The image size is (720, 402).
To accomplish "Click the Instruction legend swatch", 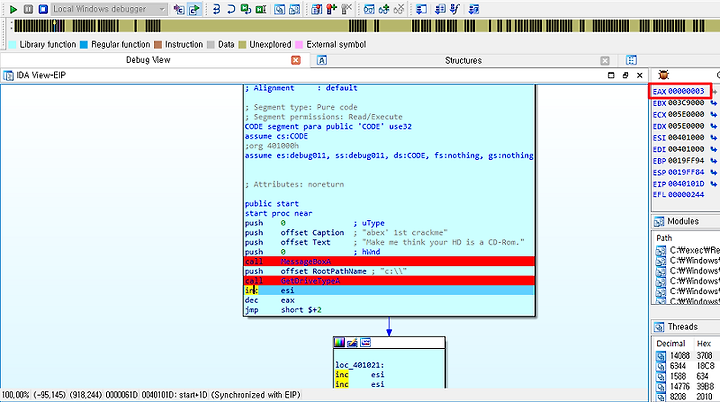I will tap(158, 45).
